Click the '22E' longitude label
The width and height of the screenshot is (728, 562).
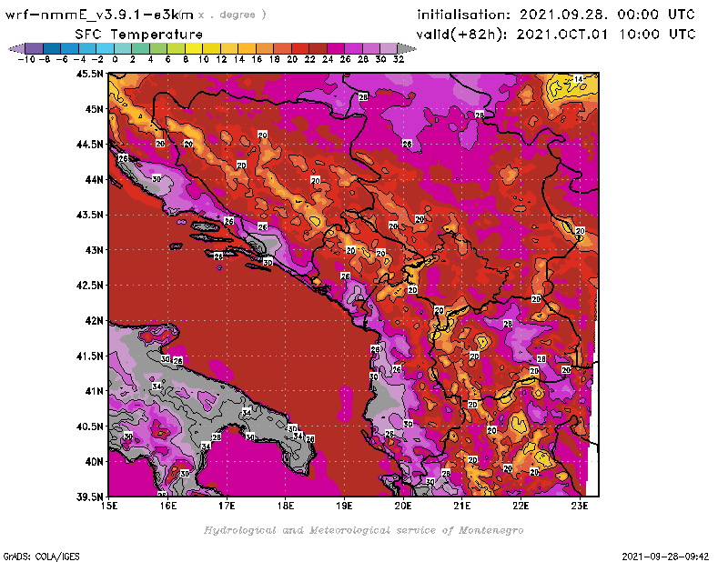[521, 506]
